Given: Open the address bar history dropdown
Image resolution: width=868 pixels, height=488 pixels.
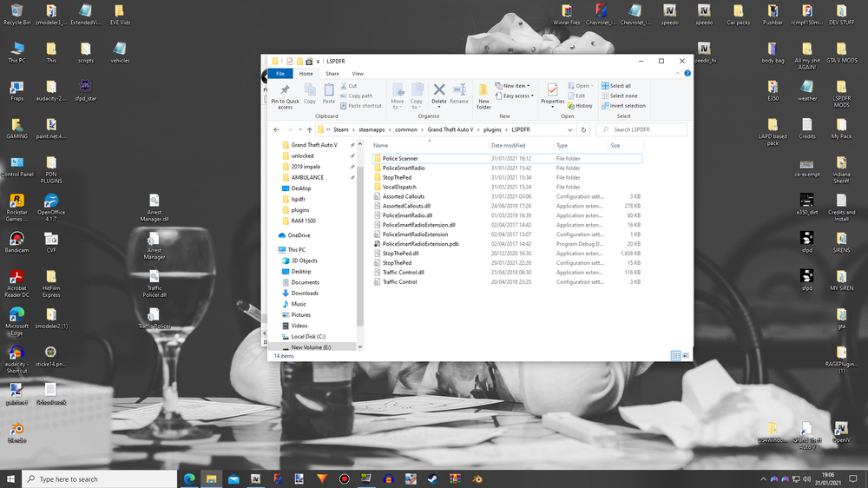Looking at the screenshot, I should (x=570, y=129).
